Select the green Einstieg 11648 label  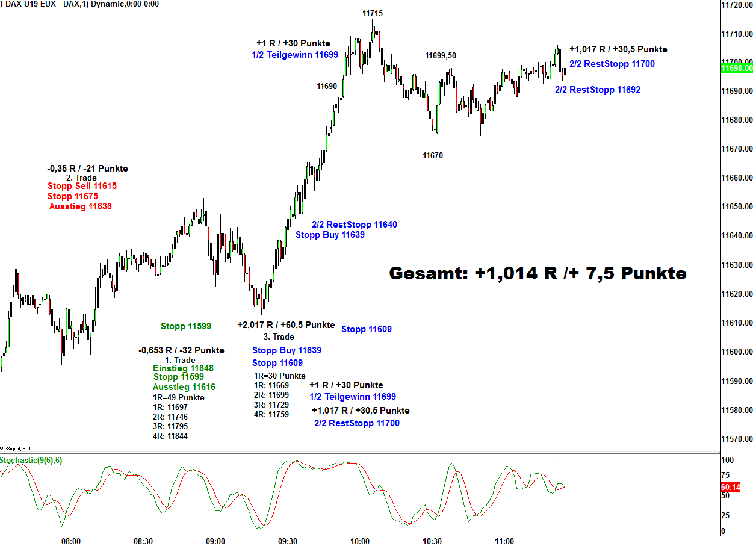point(183,368)
